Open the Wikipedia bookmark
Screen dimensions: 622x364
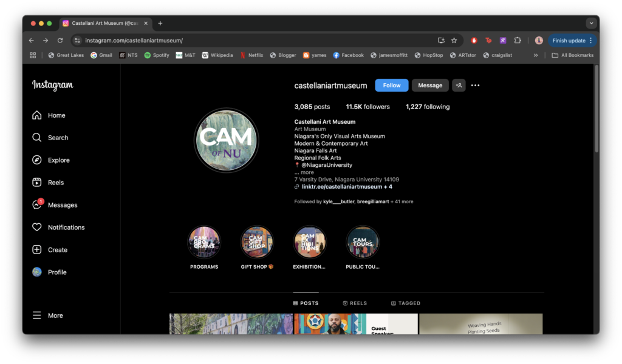[217, 55]
